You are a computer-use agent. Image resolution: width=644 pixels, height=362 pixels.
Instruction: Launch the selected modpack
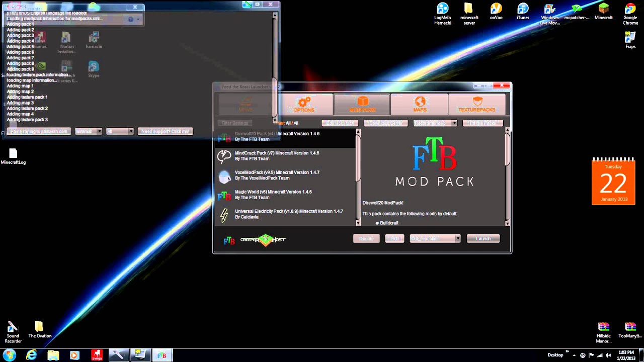[x=483, y=239]
